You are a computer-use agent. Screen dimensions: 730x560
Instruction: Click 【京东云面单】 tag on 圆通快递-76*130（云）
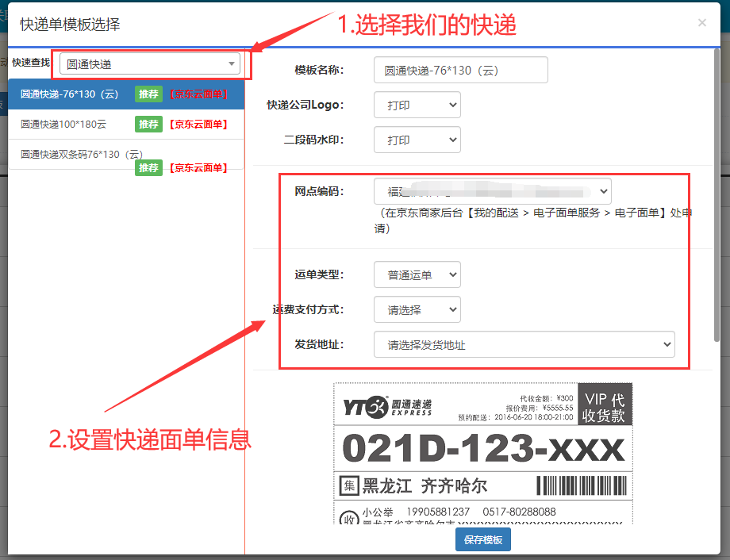tap(198, 94)
